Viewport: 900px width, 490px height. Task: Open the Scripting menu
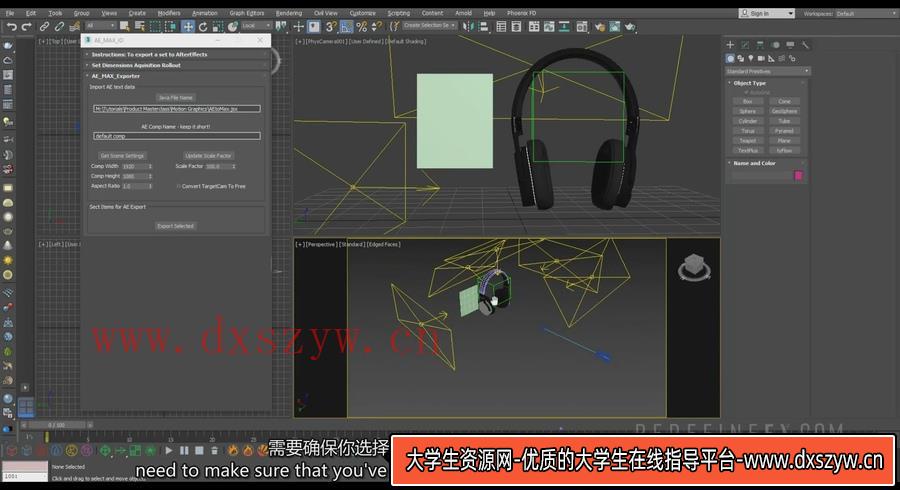point(398,13)
